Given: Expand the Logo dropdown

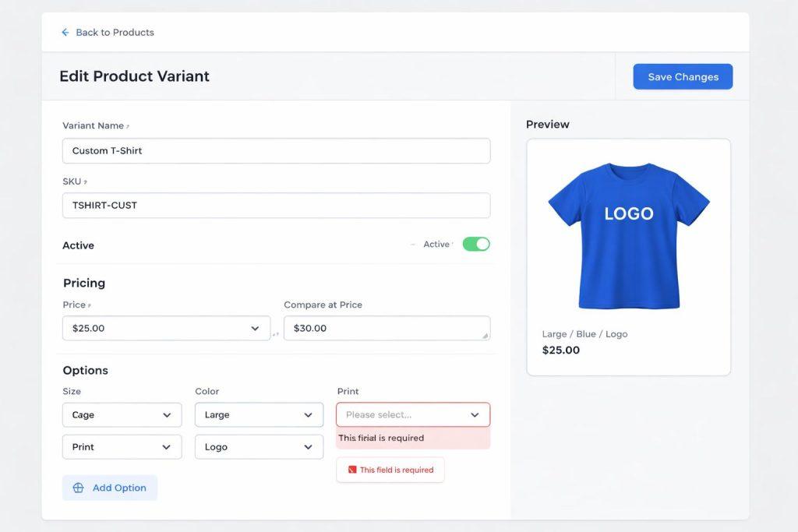Looking at the screenshot, I should (x=259, y=447).
